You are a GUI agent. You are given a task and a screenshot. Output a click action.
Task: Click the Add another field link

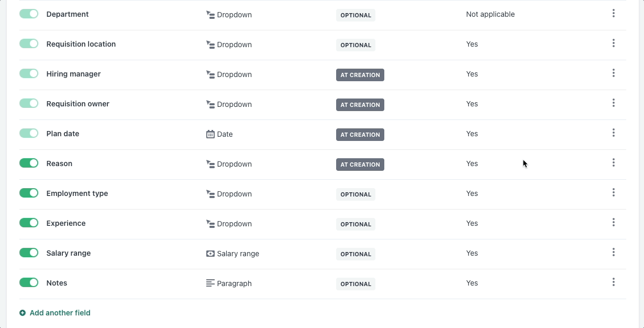click(60, 313)
